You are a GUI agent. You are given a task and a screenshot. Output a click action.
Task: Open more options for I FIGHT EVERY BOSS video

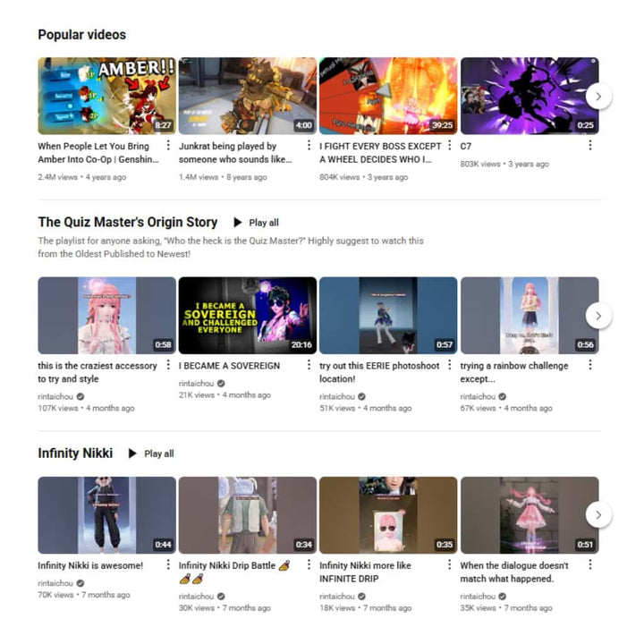449,146
